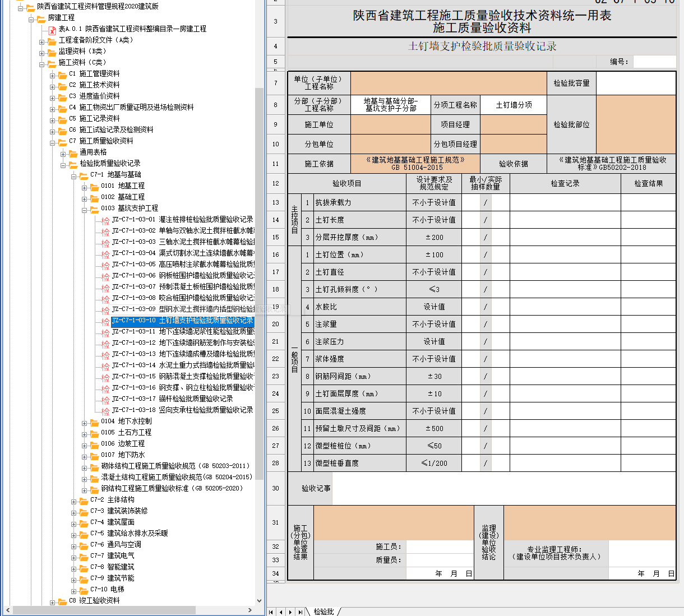The width and height of the screenshot is (684, 616).
Task: Click the 编号 input cell
Action: pos(654,62)
